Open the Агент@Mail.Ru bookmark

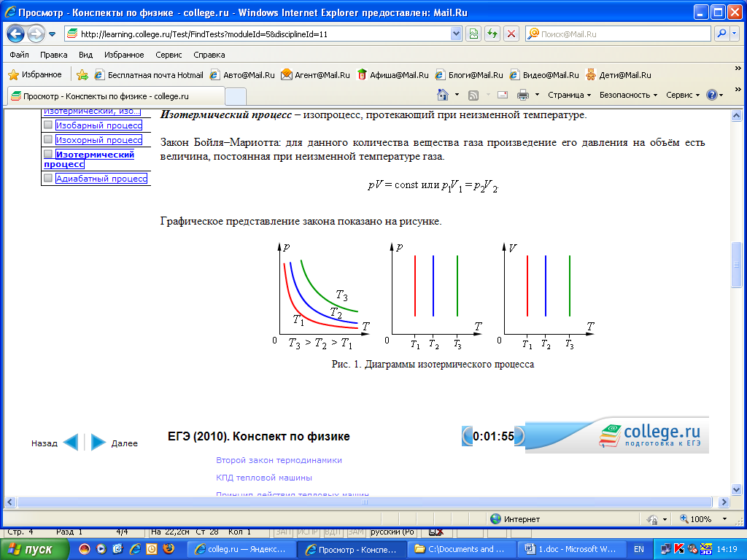[x=315, y=75]
